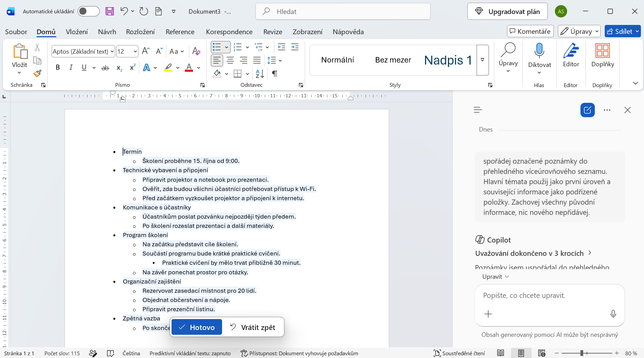Image resolution: width=644 pixels, height=358 pixels.
Task: Increase the font size
Action: click(146, 51)
